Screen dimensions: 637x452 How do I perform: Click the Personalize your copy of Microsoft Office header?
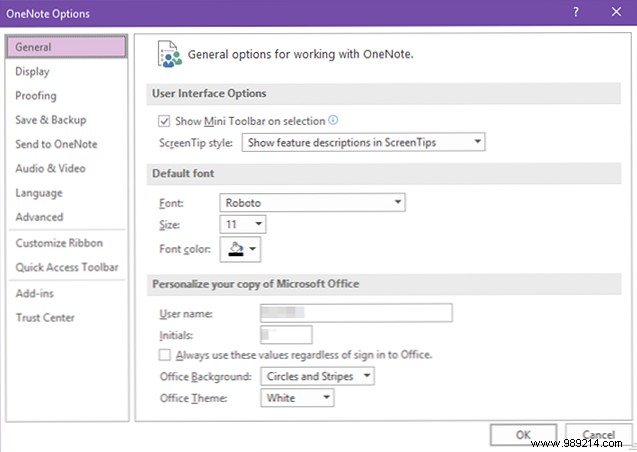coord(383,284)
